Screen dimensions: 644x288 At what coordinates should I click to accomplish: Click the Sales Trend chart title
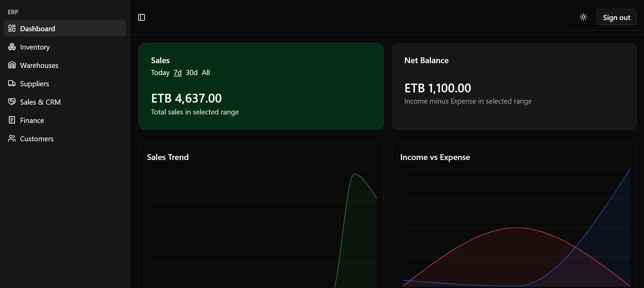point(168,157)
